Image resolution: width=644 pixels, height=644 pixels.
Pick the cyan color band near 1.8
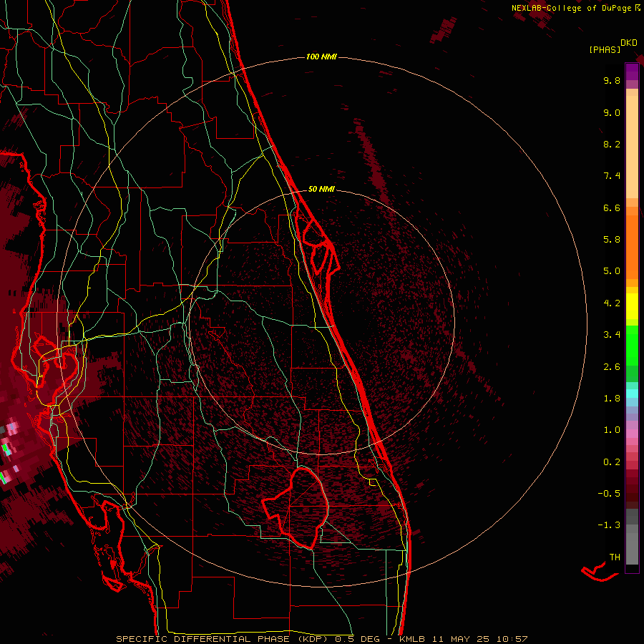[632, 394]
